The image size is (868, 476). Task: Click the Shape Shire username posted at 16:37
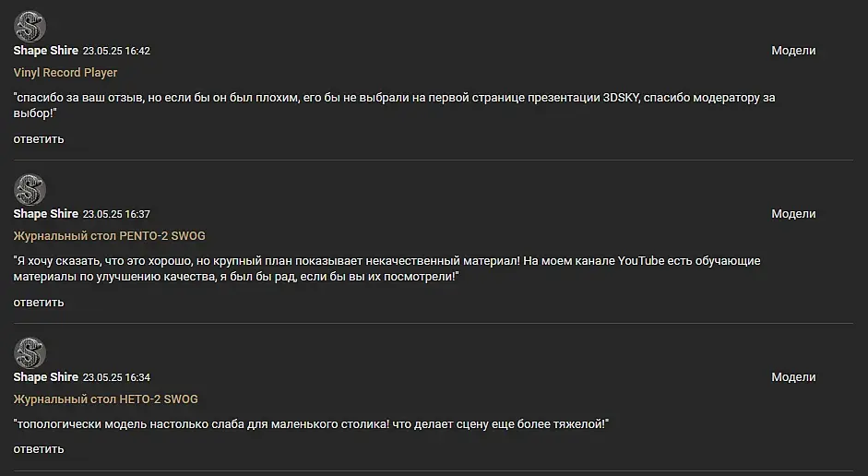click(x=45, y=214)
